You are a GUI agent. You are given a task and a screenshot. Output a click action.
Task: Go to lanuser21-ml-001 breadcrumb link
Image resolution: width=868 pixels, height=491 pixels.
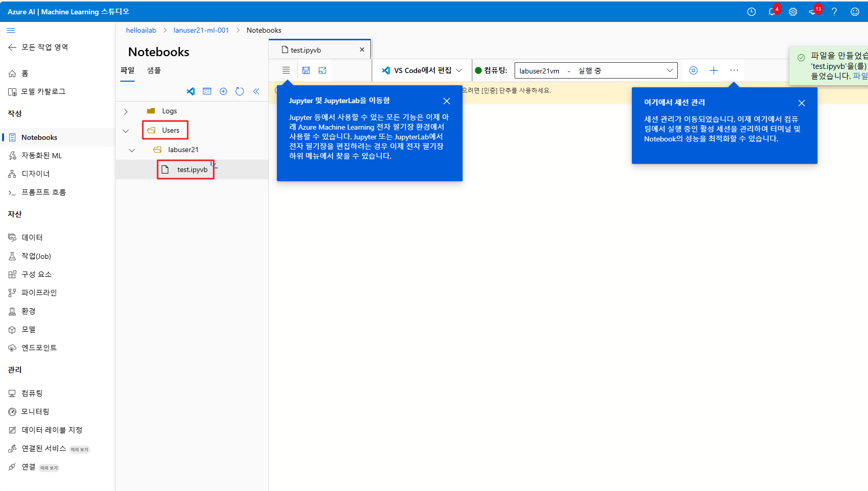click(201, 30)
